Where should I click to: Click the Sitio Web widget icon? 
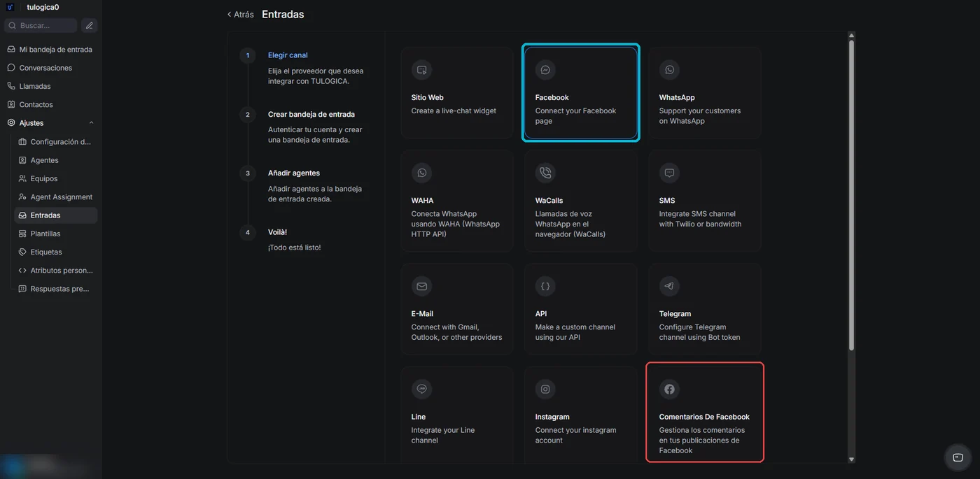[421, 70]
